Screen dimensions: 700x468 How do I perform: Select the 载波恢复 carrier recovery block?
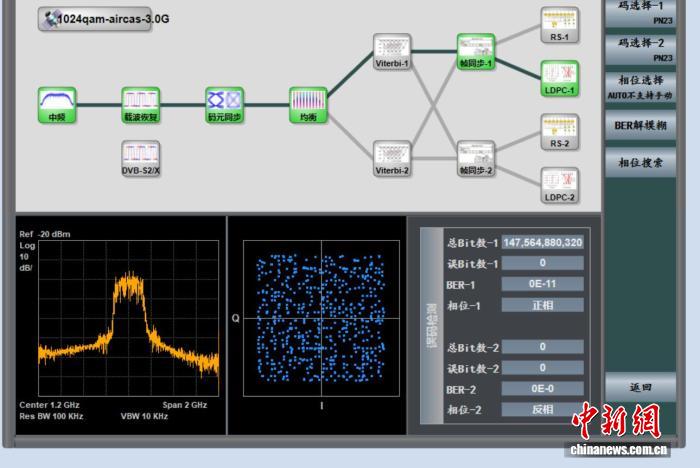point(141,100)
